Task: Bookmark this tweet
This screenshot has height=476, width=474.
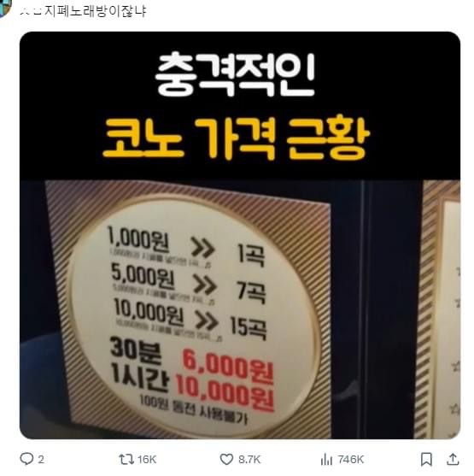Action: click(426, 459)
